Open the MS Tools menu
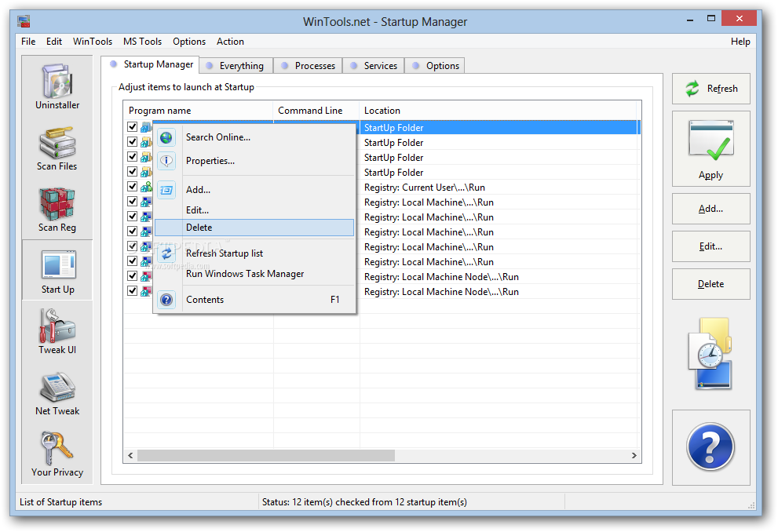Image resolution: width=778 pixels, height=532 pixels. [142, 42]
